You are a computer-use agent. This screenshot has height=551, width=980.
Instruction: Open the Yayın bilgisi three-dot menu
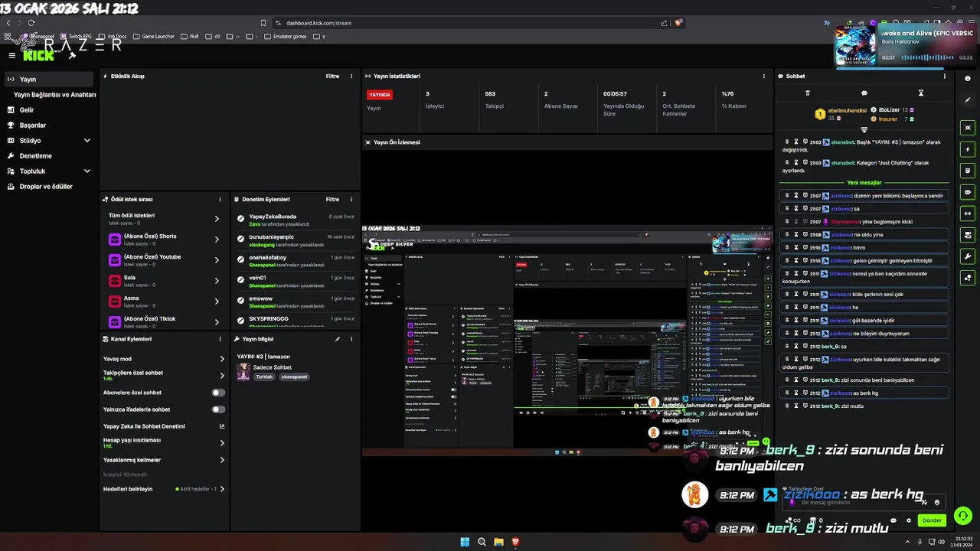[x=351, y=339]
